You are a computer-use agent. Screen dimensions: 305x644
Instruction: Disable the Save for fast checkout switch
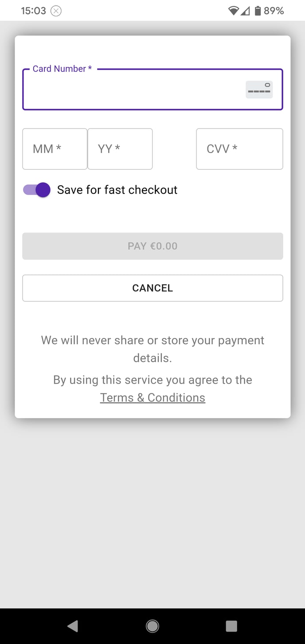point(37,190)
